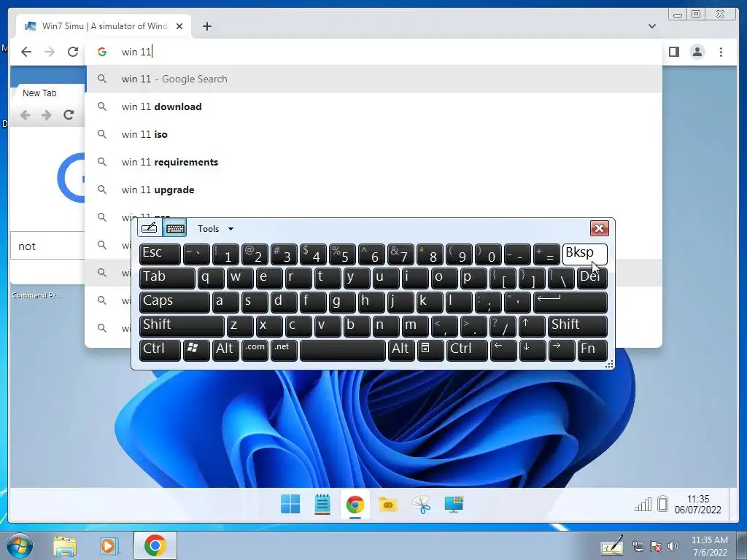Open Chrome three-dot menu
Screen dimensions: 747x560
coord(721,52)
